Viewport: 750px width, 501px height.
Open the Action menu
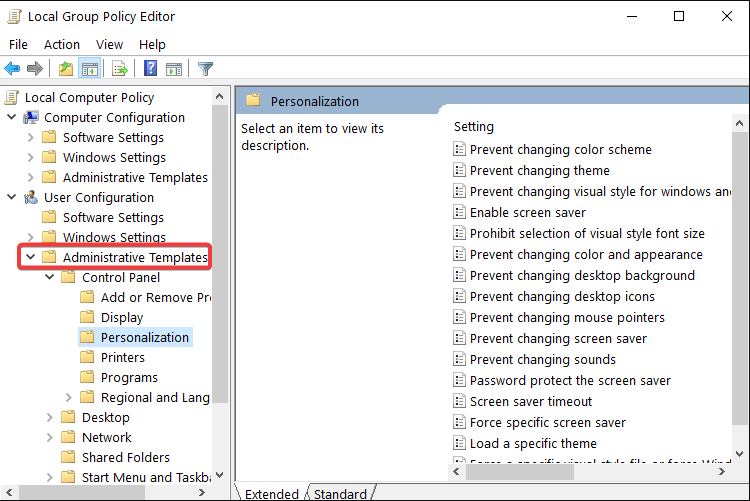[62, 45]
